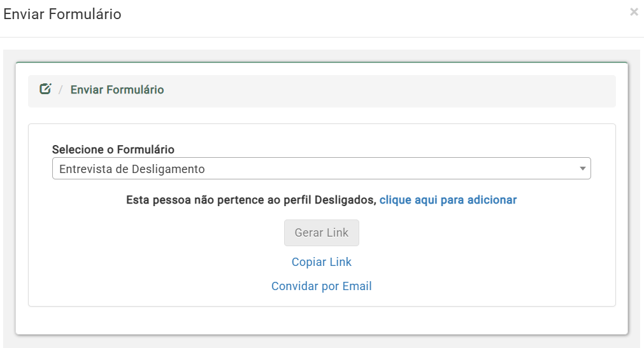Close the Enviar Formulário dialog
The image size is (644, 348).
click(634, 12)
